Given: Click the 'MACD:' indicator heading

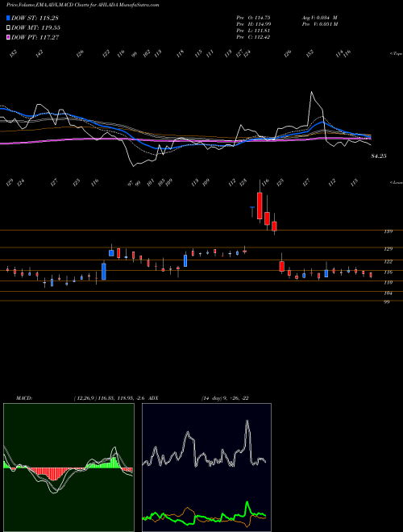Looking at the screenshot, I should click(24, 398).
